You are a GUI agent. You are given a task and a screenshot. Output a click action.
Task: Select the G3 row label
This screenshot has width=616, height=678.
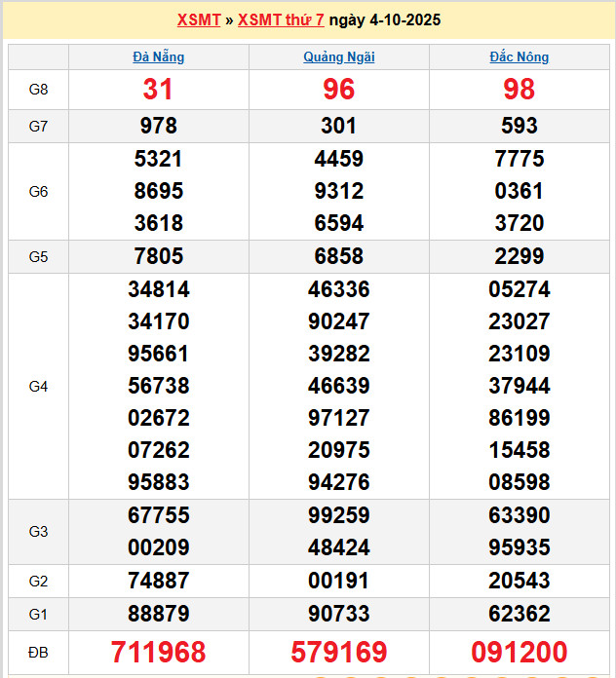coord(38,532)
